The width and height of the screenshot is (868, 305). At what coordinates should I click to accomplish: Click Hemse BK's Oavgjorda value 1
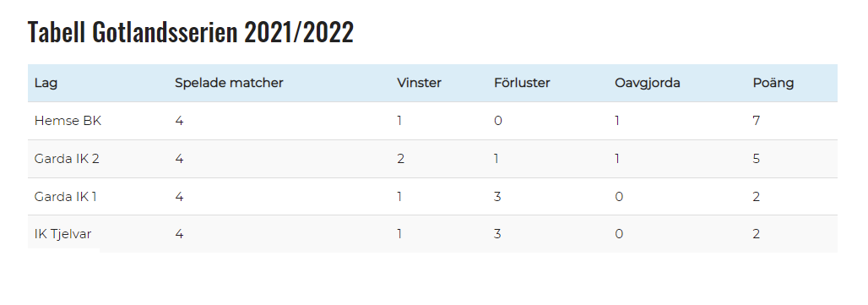pyautogui.click(x=617, y=121)
